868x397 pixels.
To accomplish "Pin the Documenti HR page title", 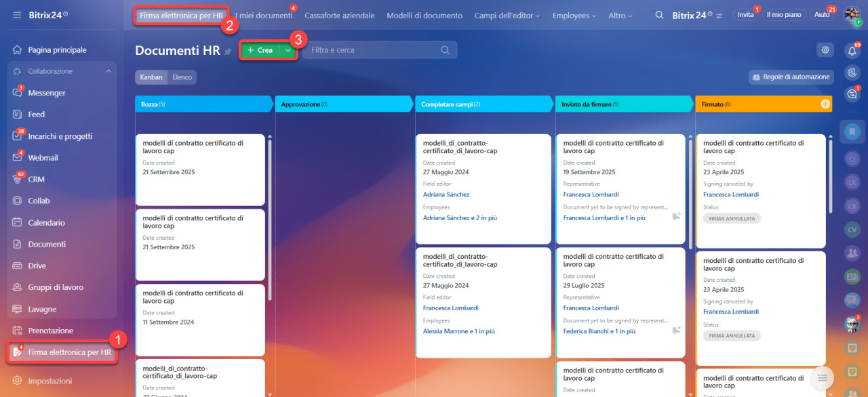I will tap(229, 51).
